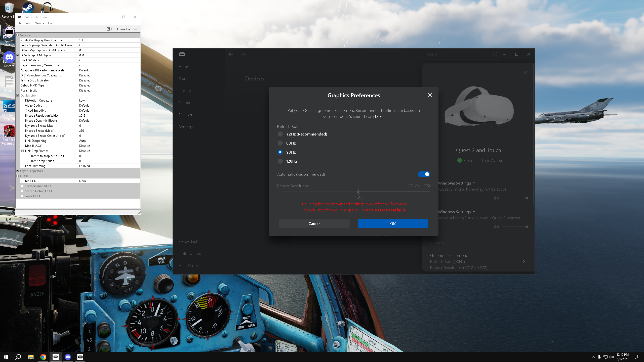The width and height of the screenshot is (644, 362).
Task: Open Red Dead Redemption desktop shortcut
Action: tap(9, 135)
